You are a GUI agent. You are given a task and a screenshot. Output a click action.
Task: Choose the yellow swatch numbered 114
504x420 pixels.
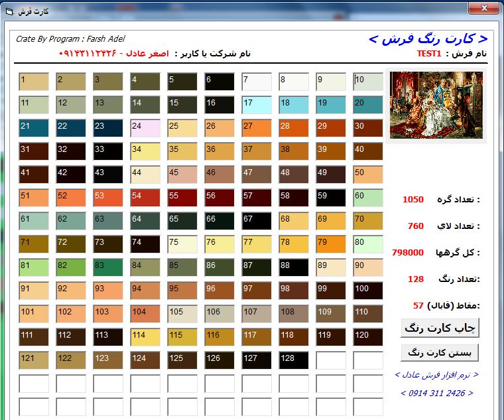tap(145, 337)
